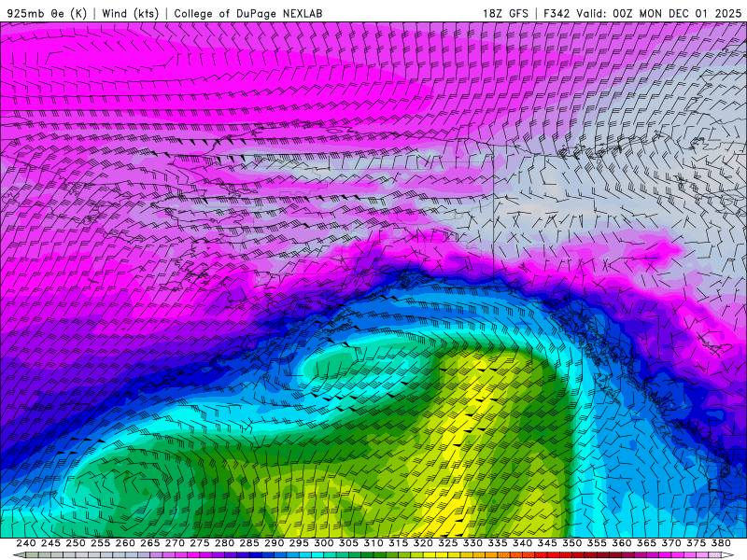Image resolution: width=747 pixels, height=560 pixels.
Task: Click the 'Wind (kts)' header label
Action: (x=130, y=13)
